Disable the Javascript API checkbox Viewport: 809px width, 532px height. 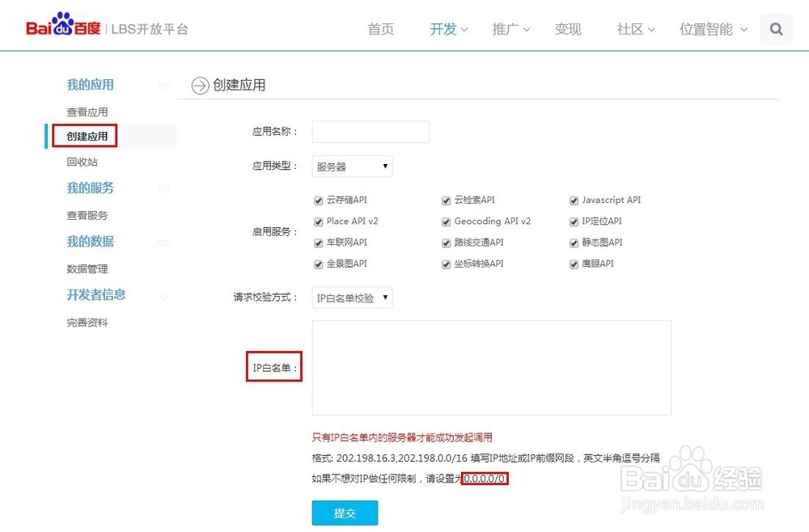(574, 200)
